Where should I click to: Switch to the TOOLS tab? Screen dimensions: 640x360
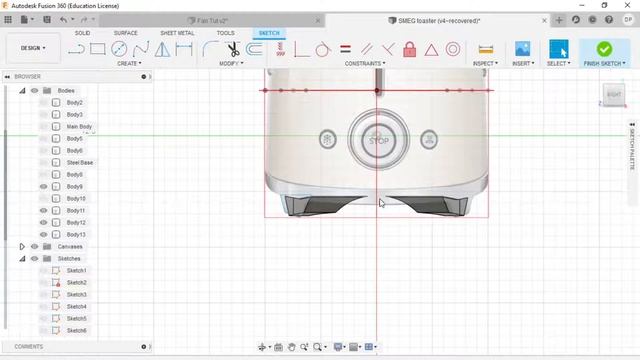click(225, 33)
